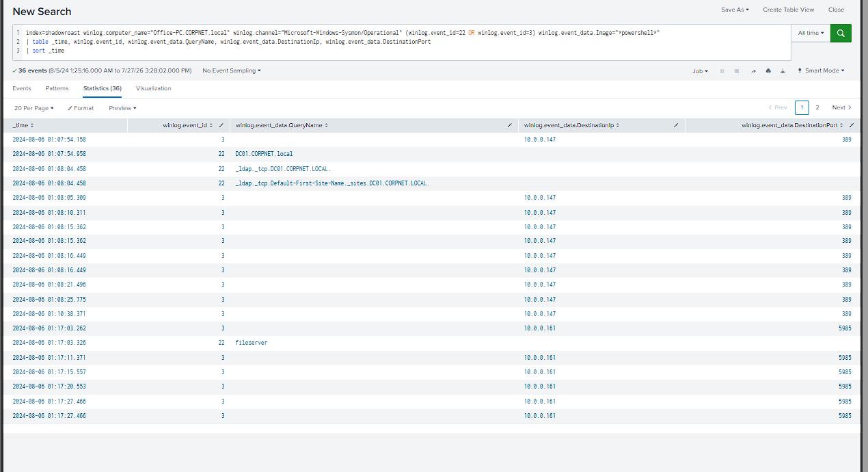Sort by DestinationPort column header
This screenshot has height=472, width=868.
point(793,125)
